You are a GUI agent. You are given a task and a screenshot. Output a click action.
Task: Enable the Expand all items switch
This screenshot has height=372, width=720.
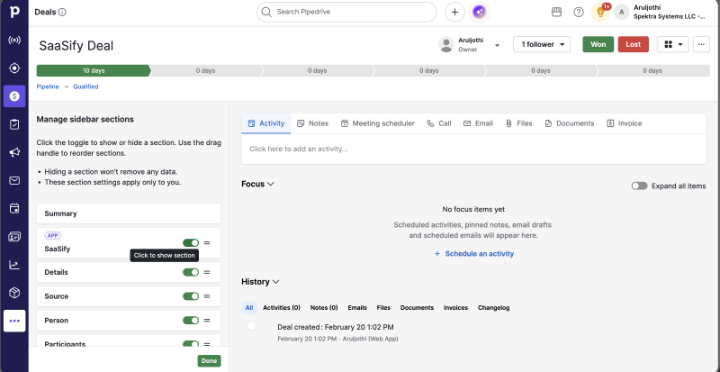coord(639,186)
